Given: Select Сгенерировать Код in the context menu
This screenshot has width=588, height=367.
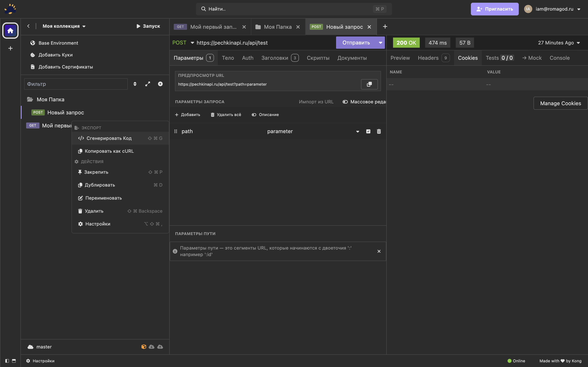Looking at the screenshot, I should tap(109, 138).
